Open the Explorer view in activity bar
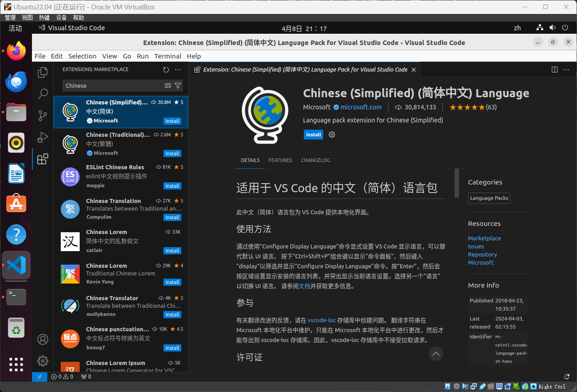This screenshot has height=392, width=577. 43,72
